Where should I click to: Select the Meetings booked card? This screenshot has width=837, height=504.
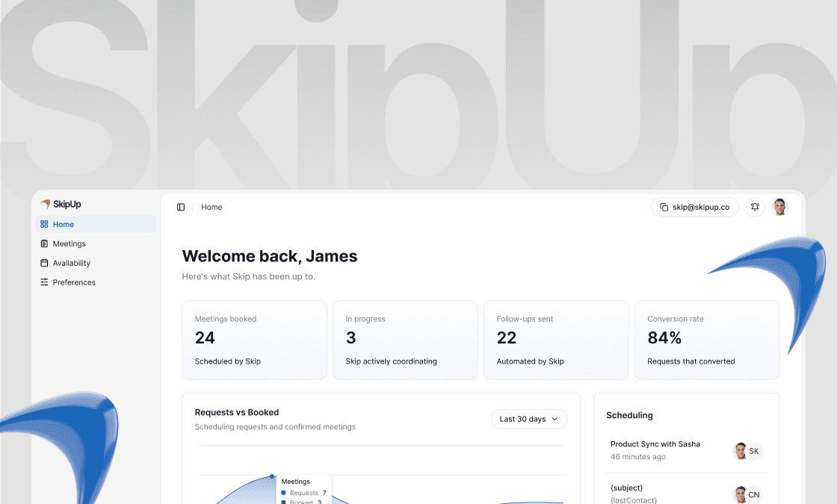point(254,340)
